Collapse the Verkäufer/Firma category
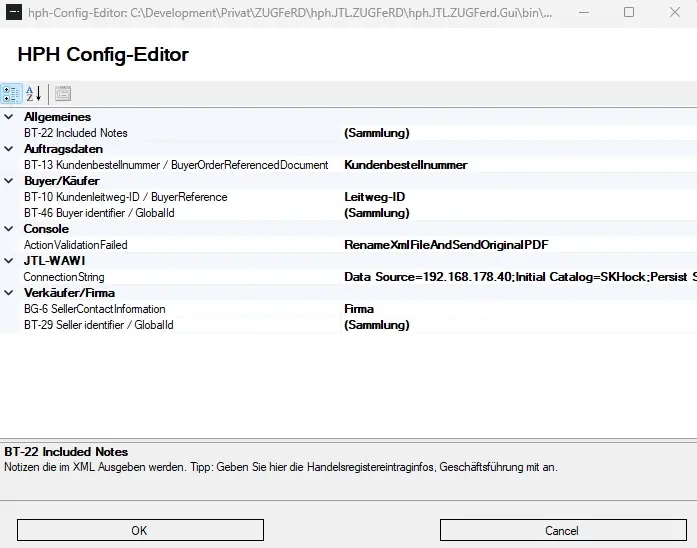697x548 pixels. pyautogui.click(x=9, y=293)
